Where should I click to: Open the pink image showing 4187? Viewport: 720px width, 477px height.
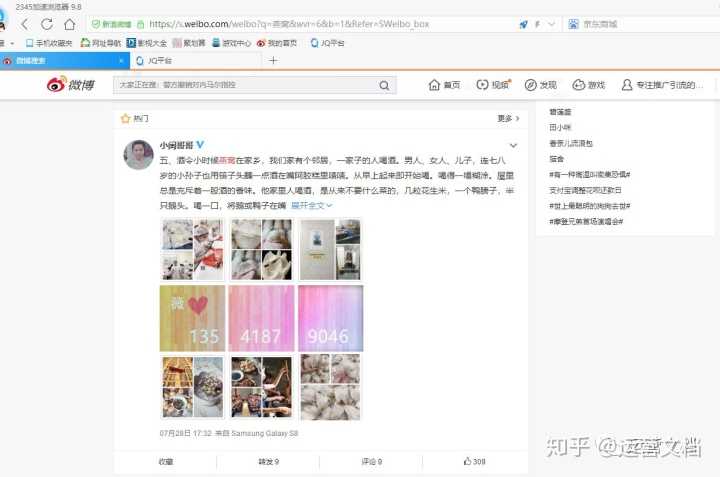261,318
